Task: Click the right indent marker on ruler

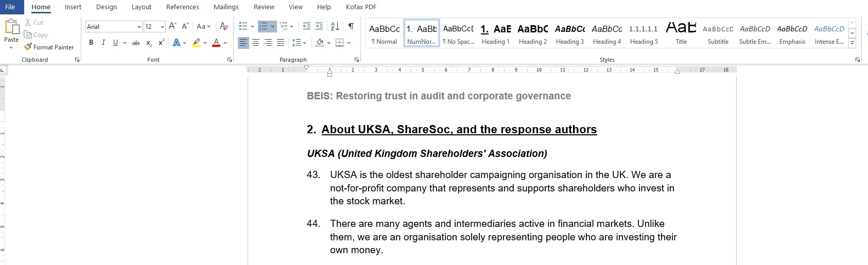Action: pyautogui.click(x=677, y=72)
